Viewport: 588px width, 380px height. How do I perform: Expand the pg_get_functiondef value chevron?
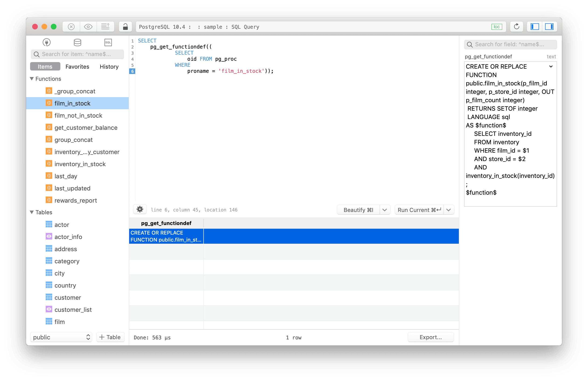click(x=551, y=67)
